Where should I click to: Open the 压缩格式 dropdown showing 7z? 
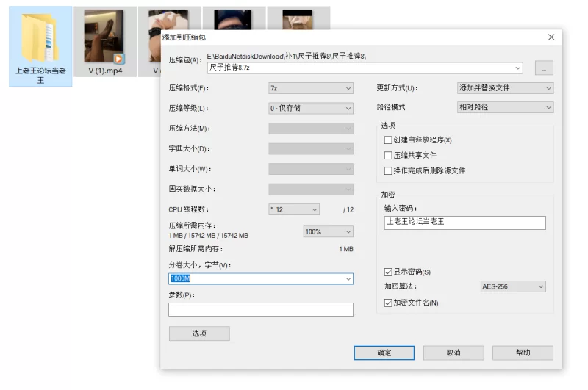(x=311, y=88)
